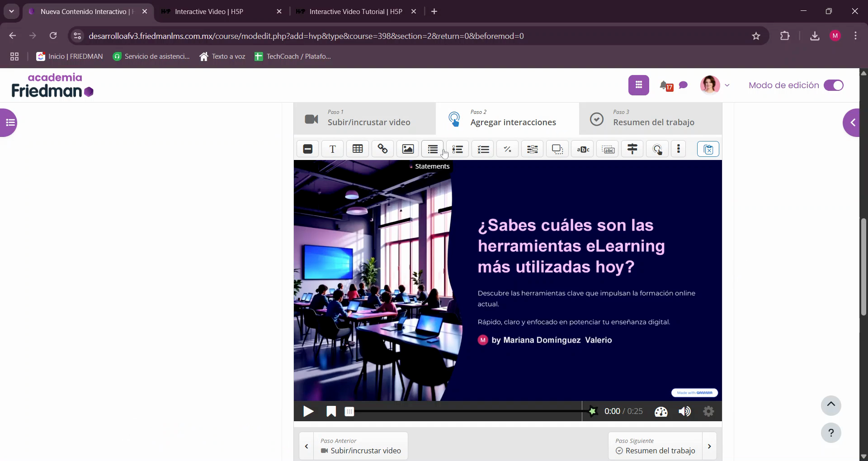868x461 pixels.
Task: Open the submit screen star marker
Action: tap(592, 411)
